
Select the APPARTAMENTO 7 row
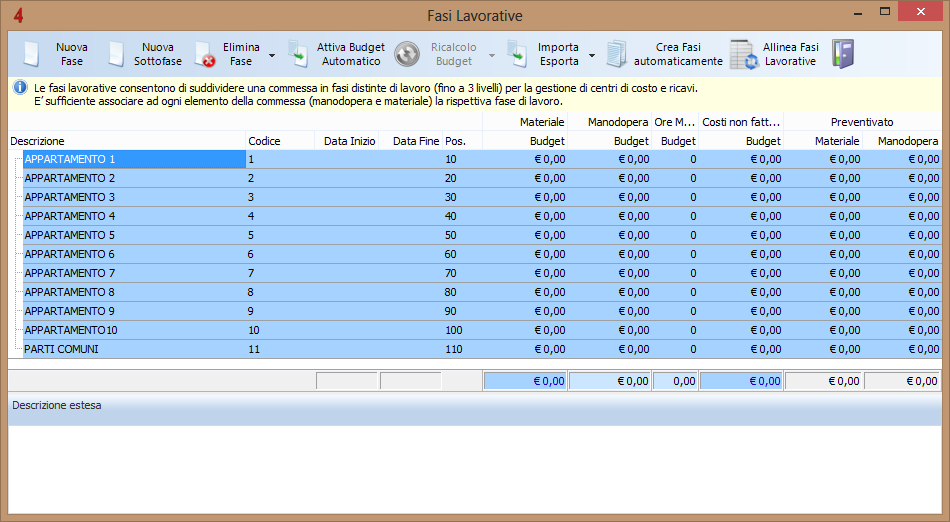tap(482, 273)
